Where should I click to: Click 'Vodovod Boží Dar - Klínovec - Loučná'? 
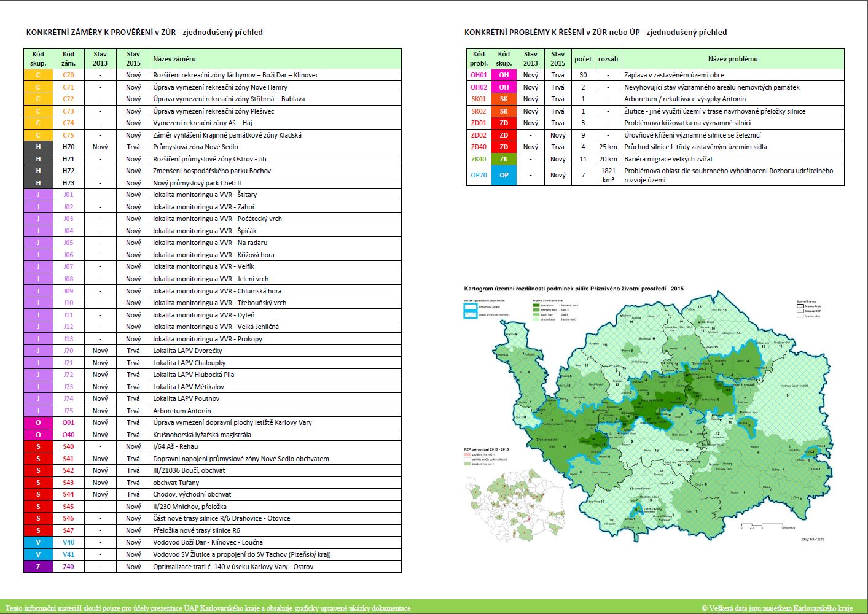[208, 542]
